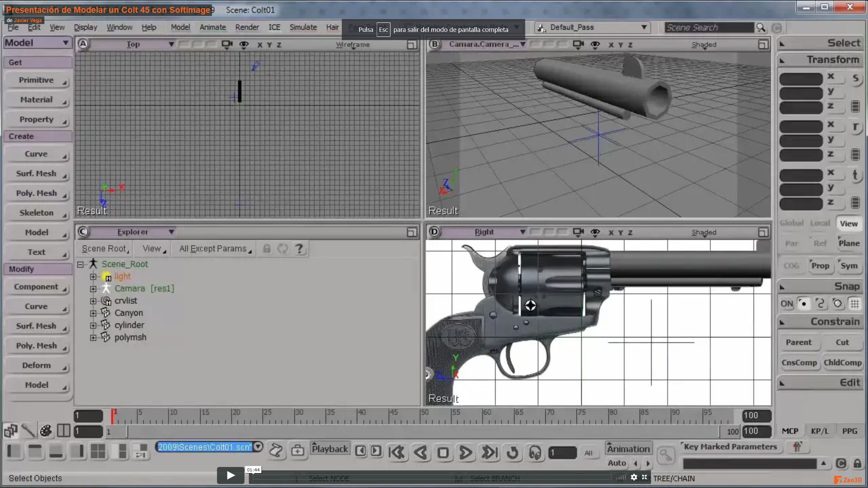This screenshot has width=868, height=488.
Task: Select the Scale S tool icon
Action: click(855, 78)
